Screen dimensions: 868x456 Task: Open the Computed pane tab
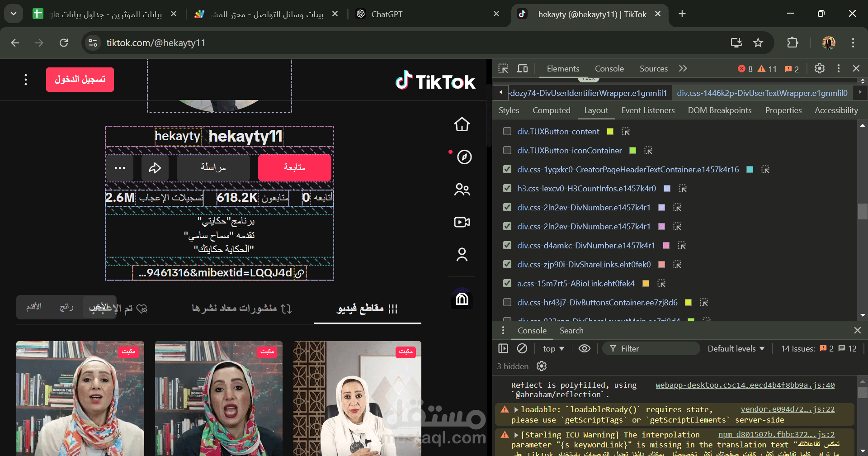[551, 110]
